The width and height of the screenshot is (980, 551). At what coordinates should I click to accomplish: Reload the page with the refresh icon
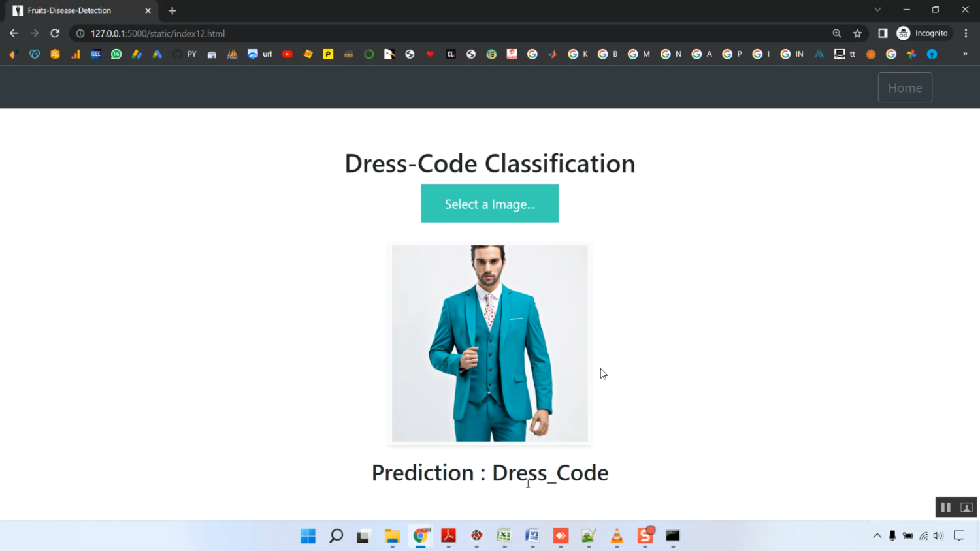[55, 33]
